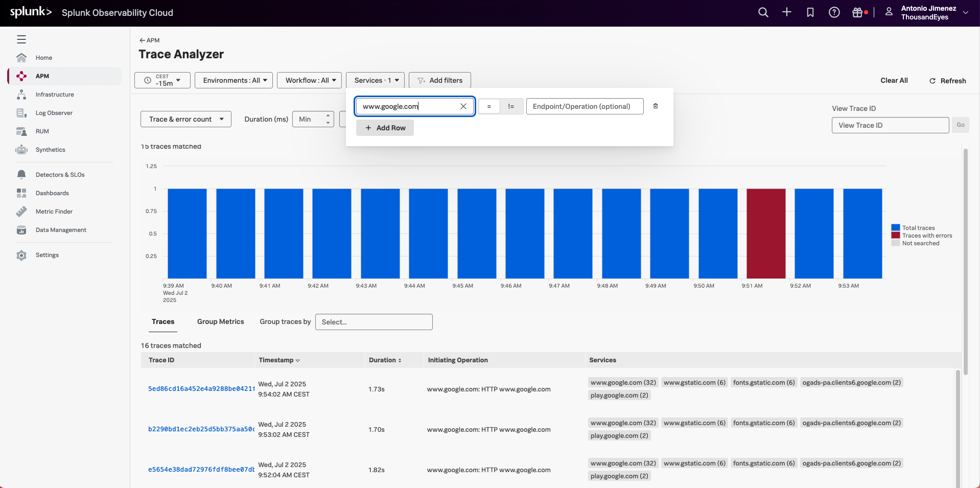Select the not-equals operator toggle
Viewport: 980px width, 488px height.
[511, 106]
